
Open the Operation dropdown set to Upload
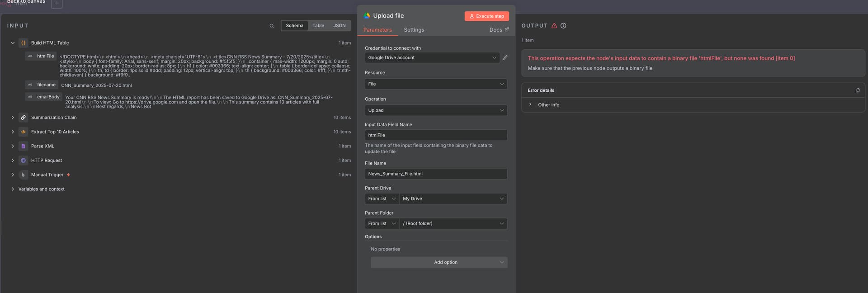point(435,110)
